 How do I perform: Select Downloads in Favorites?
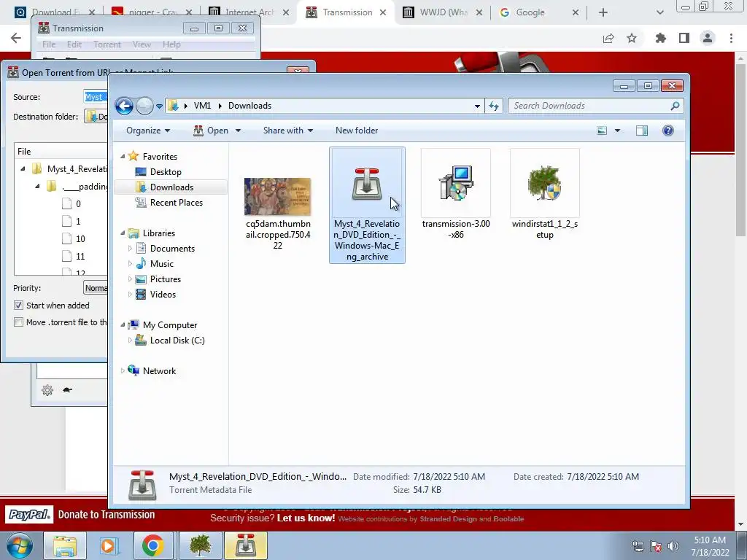pyautogui.click(x=171, y=187)
